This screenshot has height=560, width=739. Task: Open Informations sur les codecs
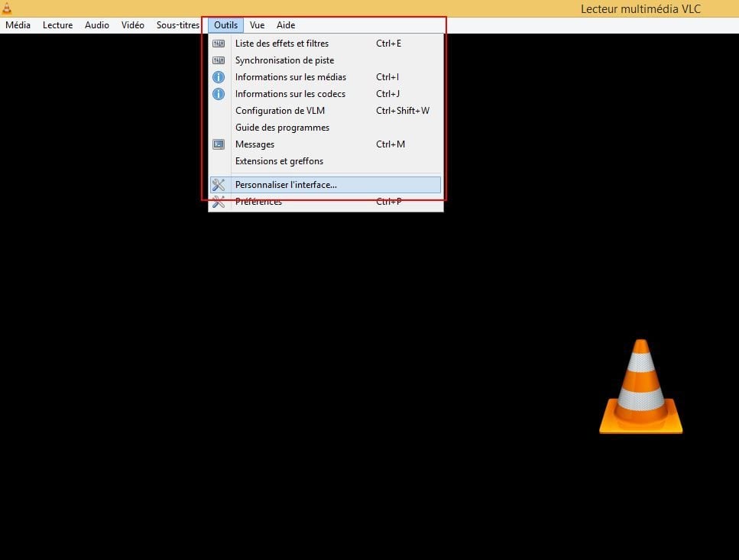[326, 94]
